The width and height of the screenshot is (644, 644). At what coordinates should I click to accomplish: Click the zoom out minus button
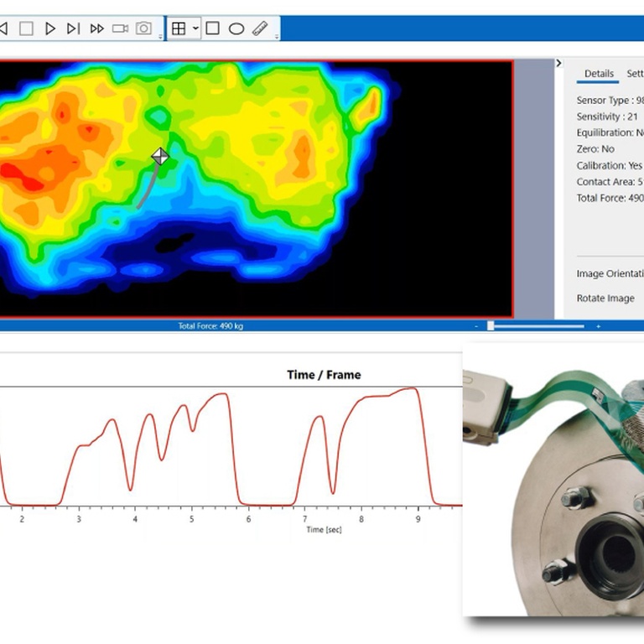pyautogui.click(x=476, y=326)
